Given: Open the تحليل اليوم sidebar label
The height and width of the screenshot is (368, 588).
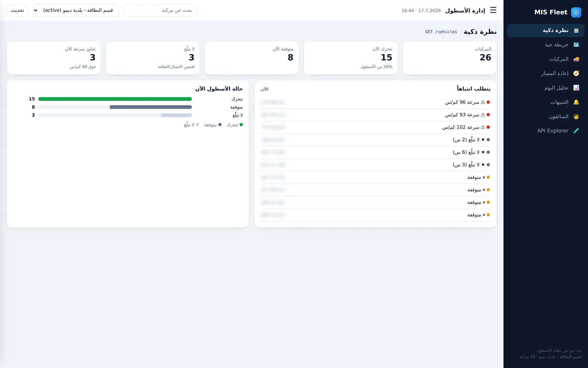Looking at the screenshot, I should click(556, 88).
